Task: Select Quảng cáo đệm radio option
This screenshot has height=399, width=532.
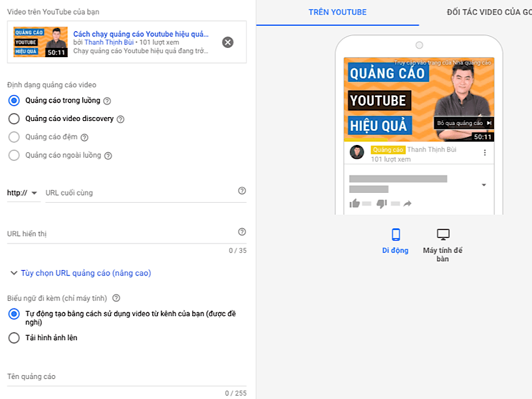Action: click(14, 137)
